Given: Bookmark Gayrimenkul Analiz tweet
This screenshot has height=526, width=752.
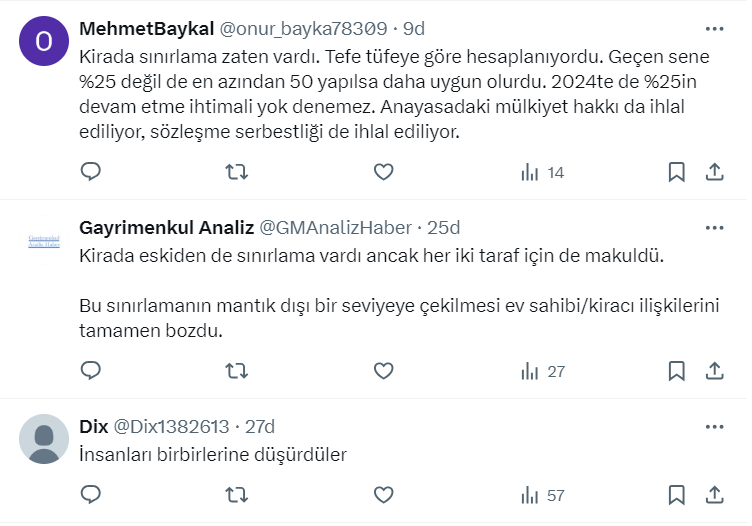Looking at the screenshot, I should 677,371.
